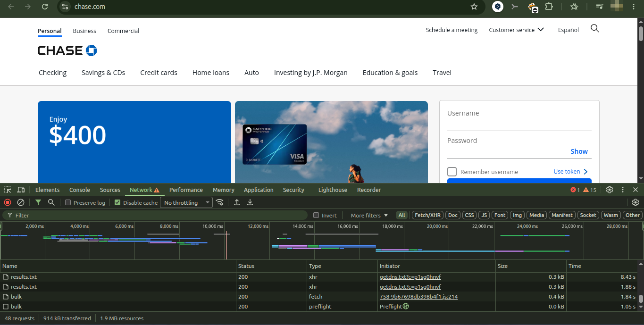Click the export HAR download icon
The height and width of the screenshot is (325, 644).
point(250,202)
